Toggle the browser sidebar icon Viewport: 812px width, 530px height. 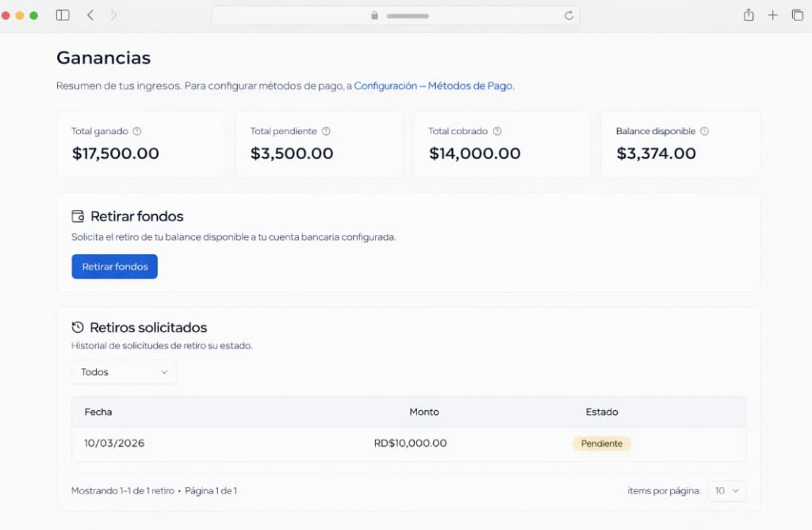point(62,14)
